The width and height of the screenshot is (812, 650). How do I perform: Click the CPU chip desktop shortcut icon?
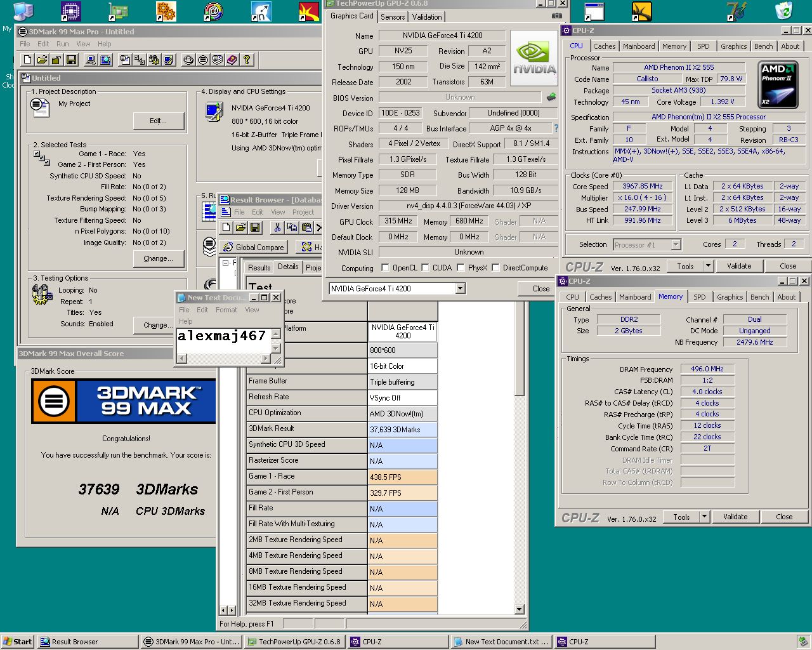(70, 11)
